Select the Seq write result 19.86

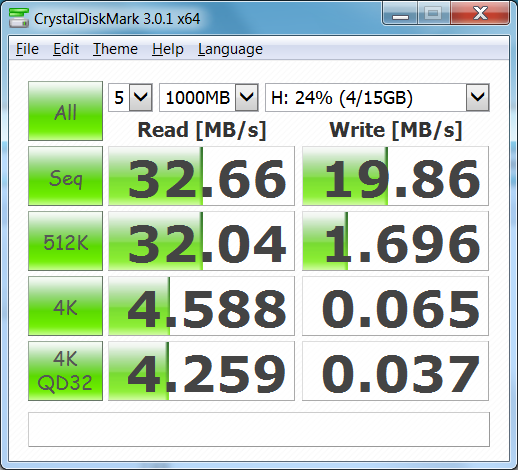pyautogui.click(x=395, y=176)
